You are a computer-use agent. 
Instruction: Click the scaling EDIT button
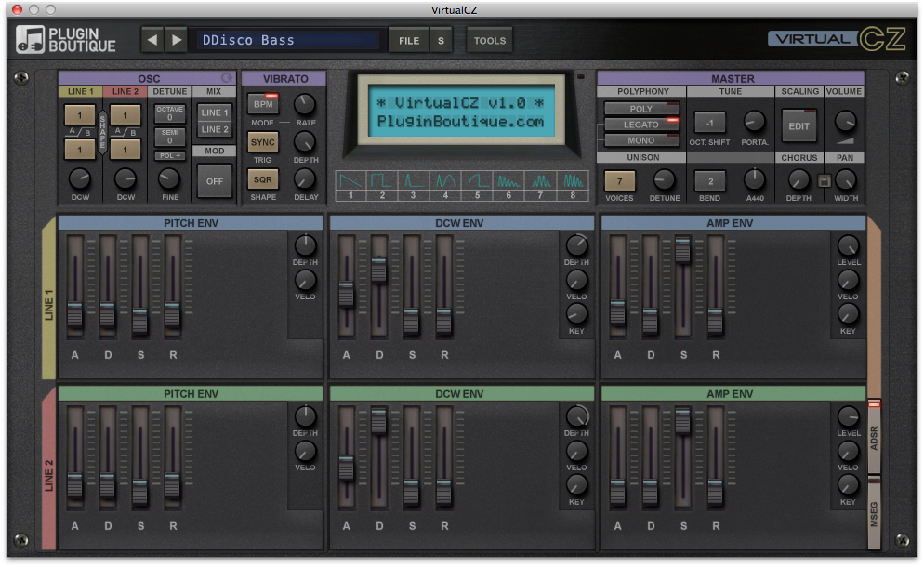pyautogui.click(x=799, y=125)
